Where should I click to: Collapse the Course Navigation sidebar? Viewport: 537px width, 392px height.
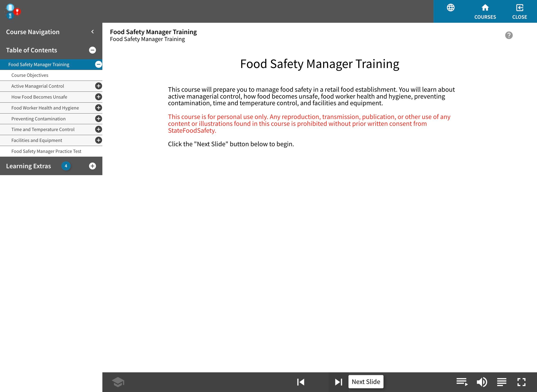(x=93, y=32)
